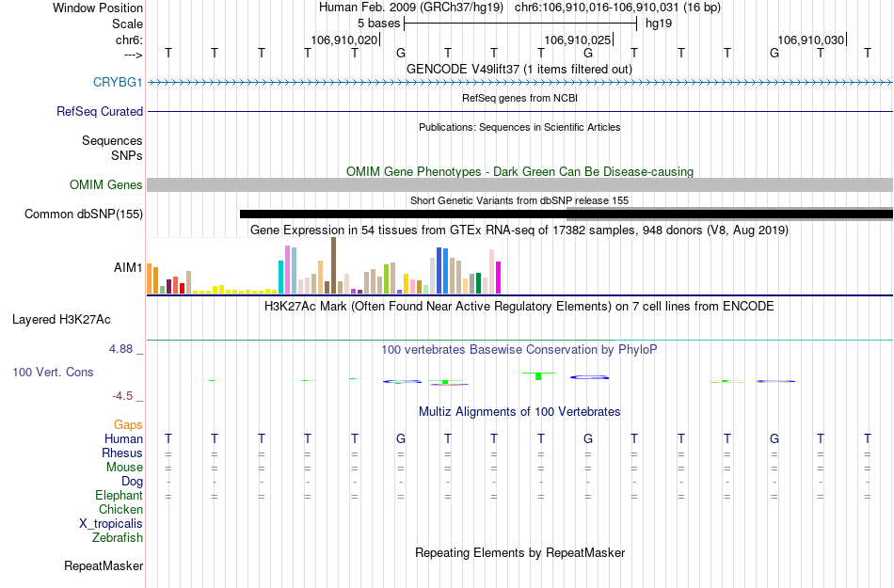
Task: Click the chr6: ruler label
Action: point(129,40)
